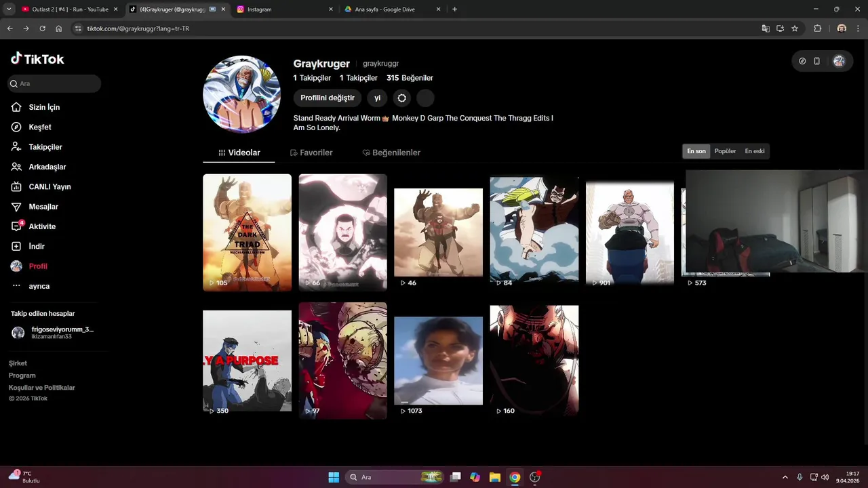
Task: Switch to the Videolar tab
Action: coord(239,152)
